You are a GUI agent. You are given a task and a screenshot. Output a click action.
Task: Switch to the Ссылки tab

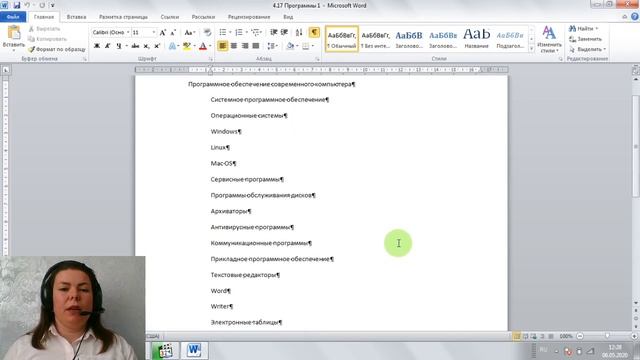point(170,17)
